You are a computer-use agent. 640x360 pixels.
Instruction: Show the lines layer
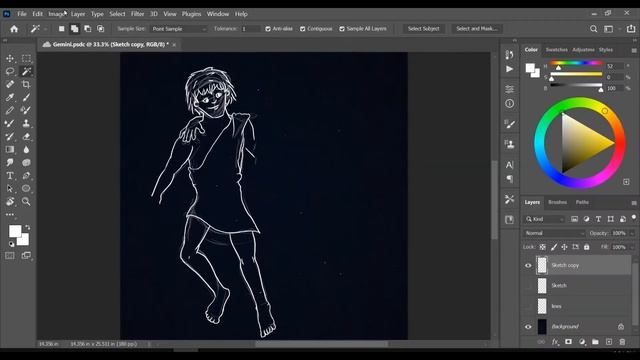click(x=528, y=306)
